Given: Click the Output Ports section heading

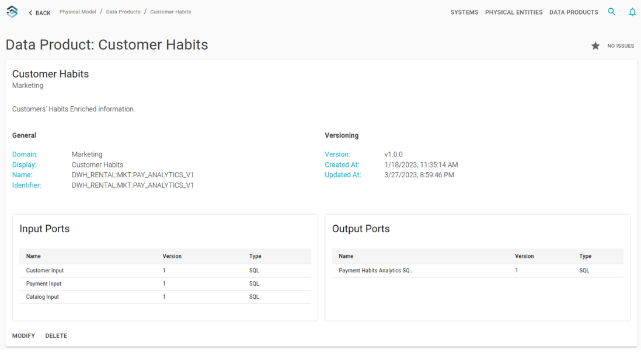Looking at the screenshot, I should pos(361,229).
